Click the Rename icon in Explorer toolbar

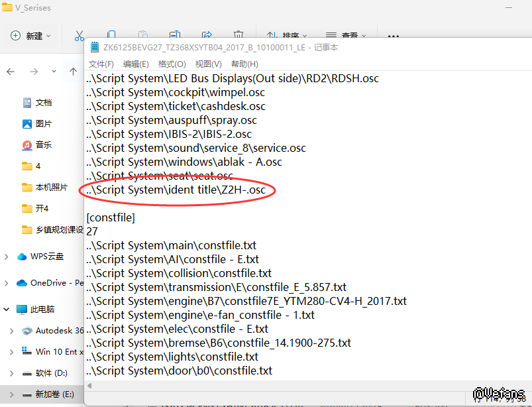tap(175, 34)
